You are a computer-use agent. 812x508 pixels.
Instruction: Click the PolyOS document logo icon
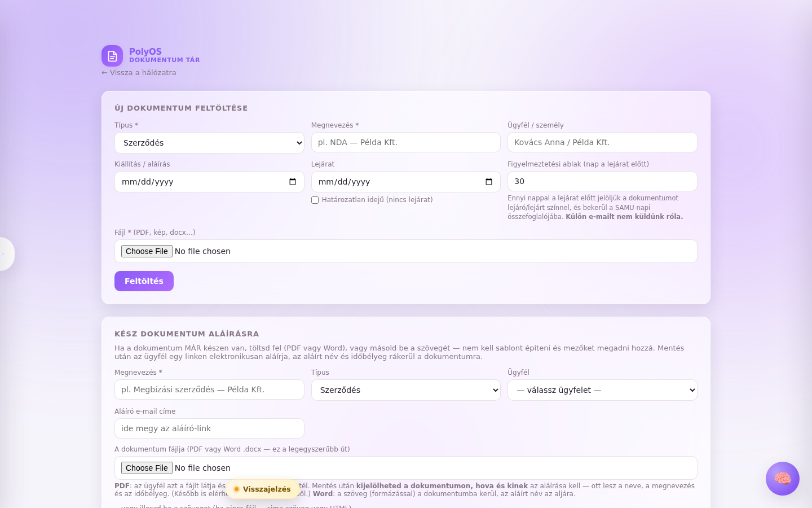click(x=112, y=56)
